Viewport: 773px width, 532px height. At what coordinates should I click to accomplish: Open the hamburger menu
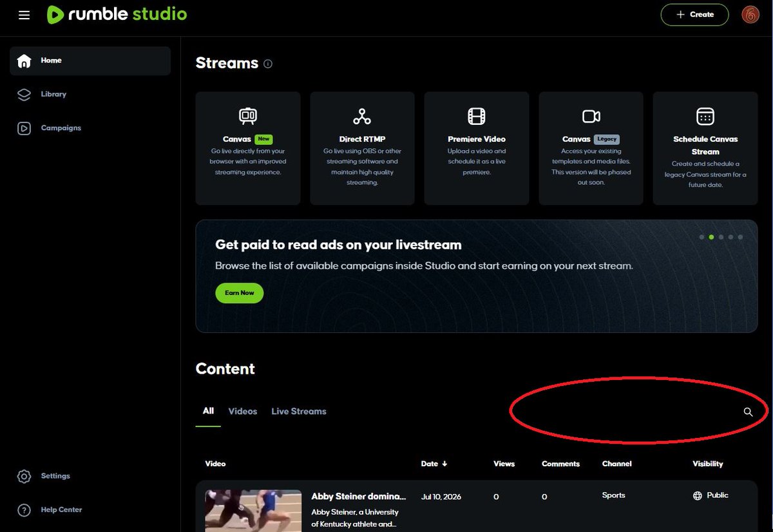coord(24,15)
